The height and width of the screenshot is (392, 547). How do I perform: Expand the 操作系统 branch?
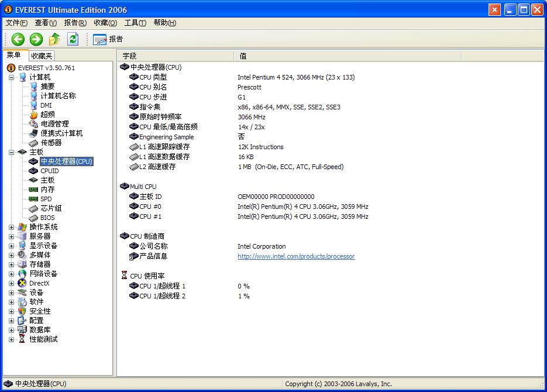tap(12, 228)
